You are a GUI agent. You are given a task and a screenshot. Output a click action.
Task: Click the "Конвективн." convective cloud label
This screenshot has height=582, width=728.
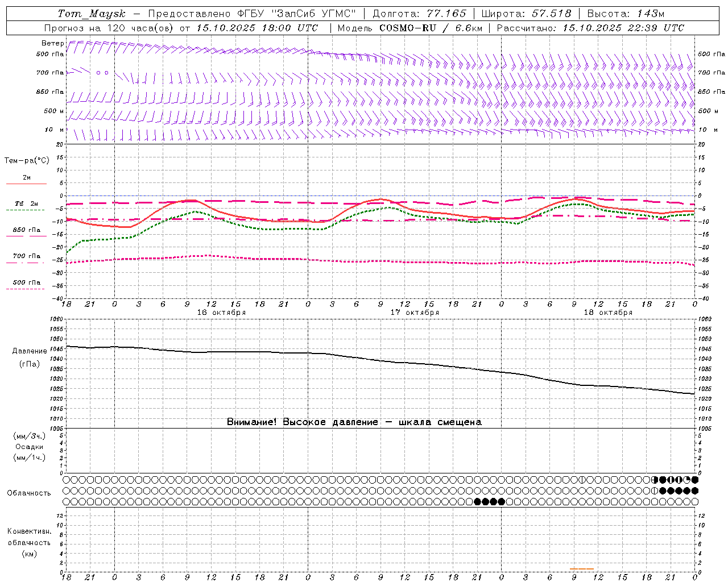click(x=30, y=531)
